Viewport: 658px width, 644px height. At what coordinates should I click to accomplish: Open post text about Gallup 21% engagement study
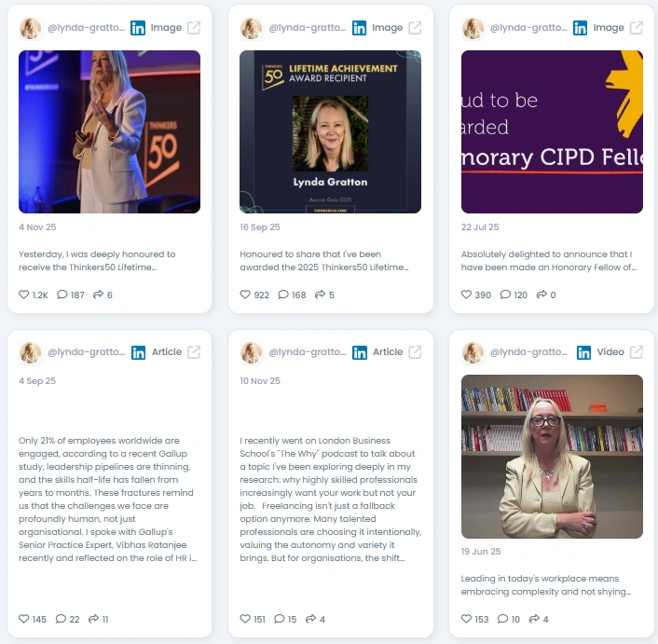tap(107, 500)
